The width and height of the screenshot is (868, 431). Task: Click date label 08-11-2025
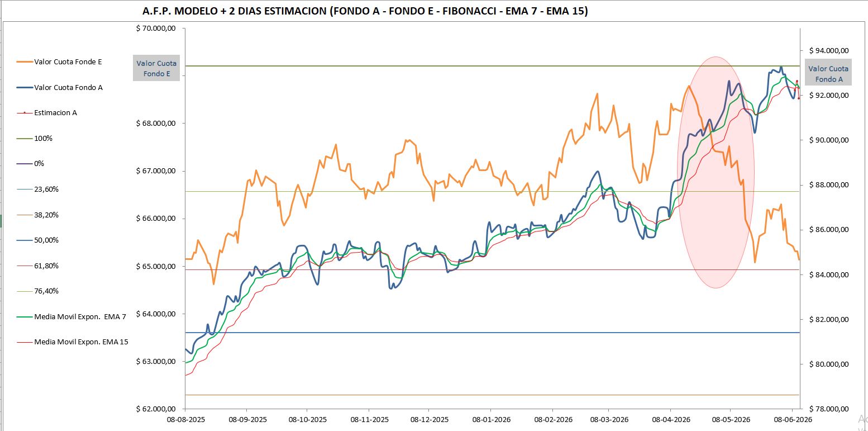pos(370,419)
